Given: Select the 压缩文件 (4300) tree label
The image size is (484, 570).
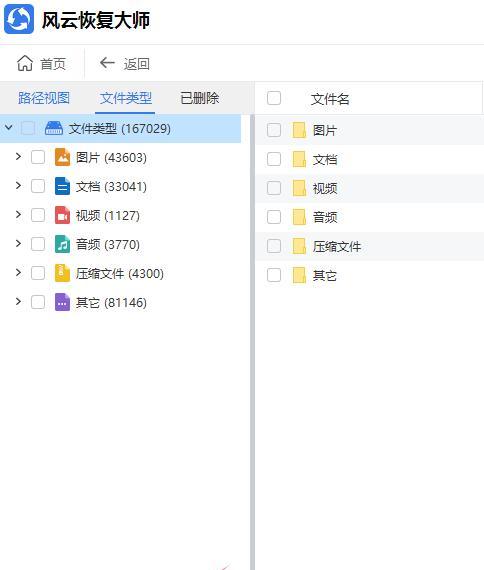Looking at the screenshot, I should tap(120, 274).
